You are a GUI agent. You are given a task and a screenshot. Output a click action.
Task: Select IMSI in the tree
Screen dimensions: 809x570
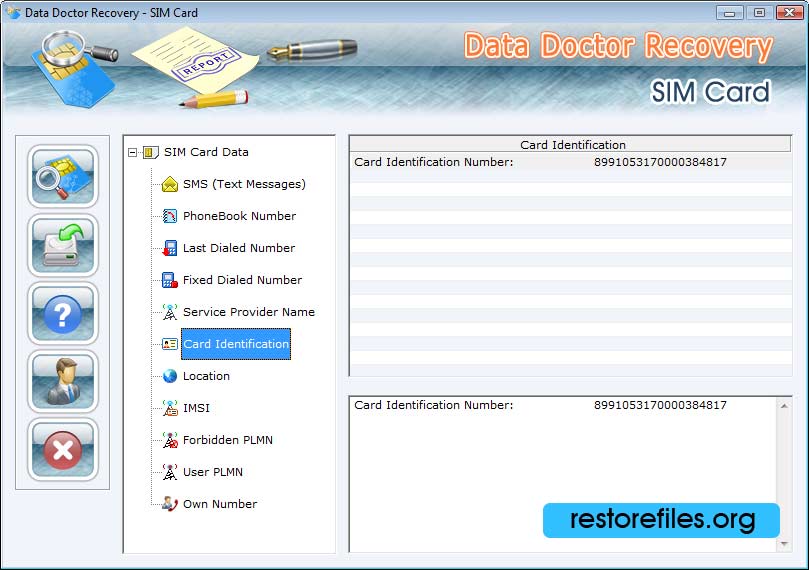pyautogui.click(x=196, y=408)
